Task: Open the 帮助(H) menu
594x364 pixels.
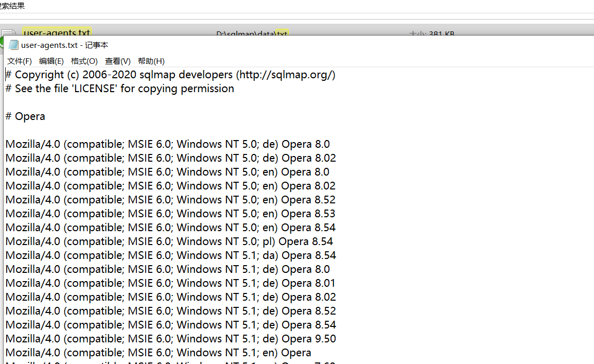Action: [151, 61]
